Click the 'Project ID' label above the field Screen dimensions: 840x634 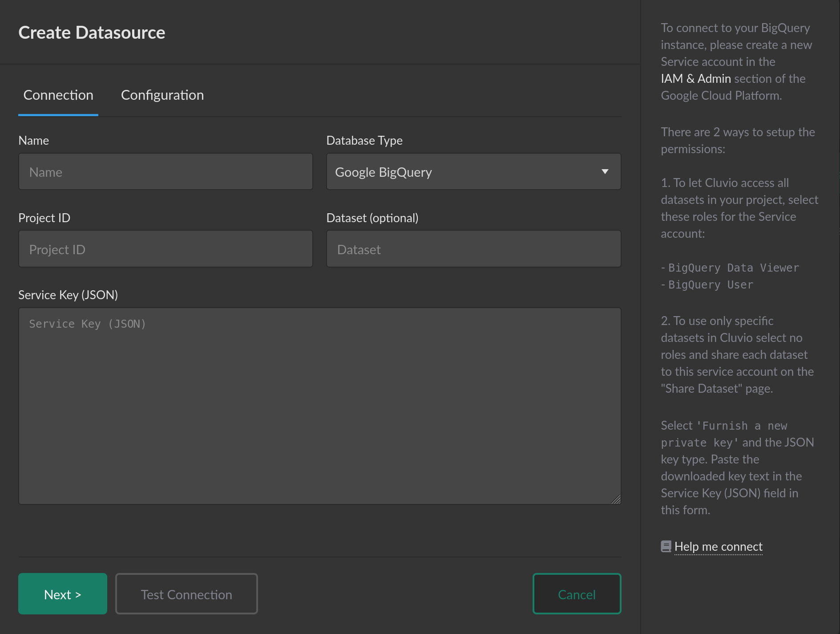[44, 218]
